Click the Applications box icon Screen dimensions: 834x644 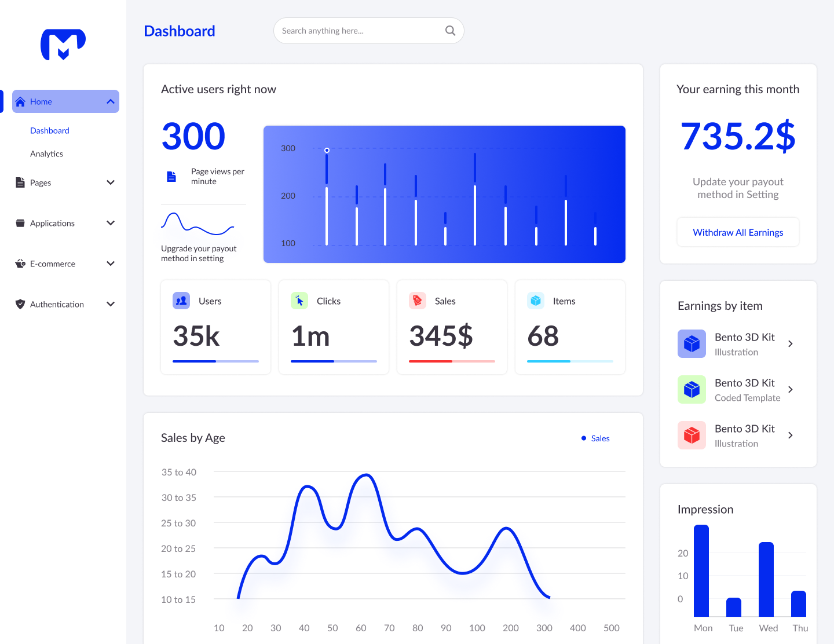pyautogui.click(x=20, y=223)
